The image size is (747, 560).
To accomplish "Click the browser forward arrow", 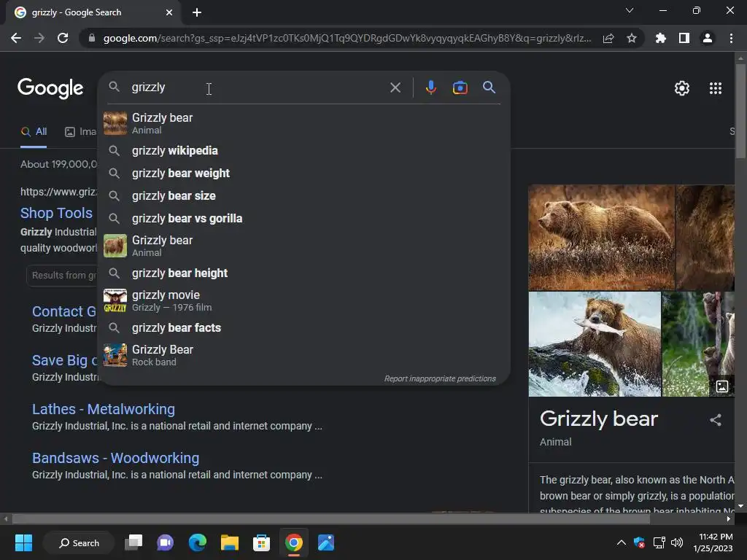I will (39, 38).
